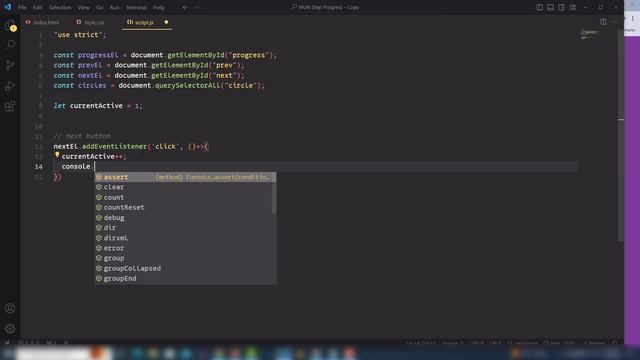The image size is (640, 360).
Task: Click the console text on line 14
Action: (76, 167)
